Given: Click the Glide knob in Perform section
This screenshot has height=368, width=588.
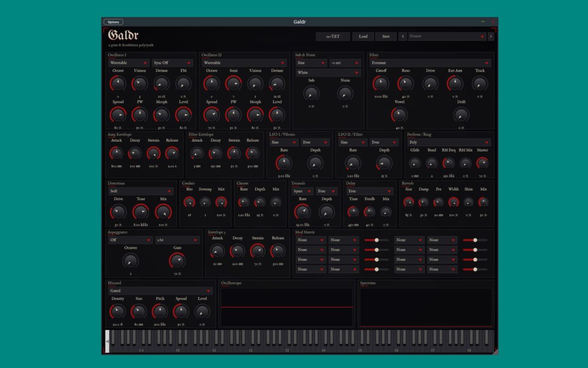Looking at the screenshot, I should [x=415, y=163].
